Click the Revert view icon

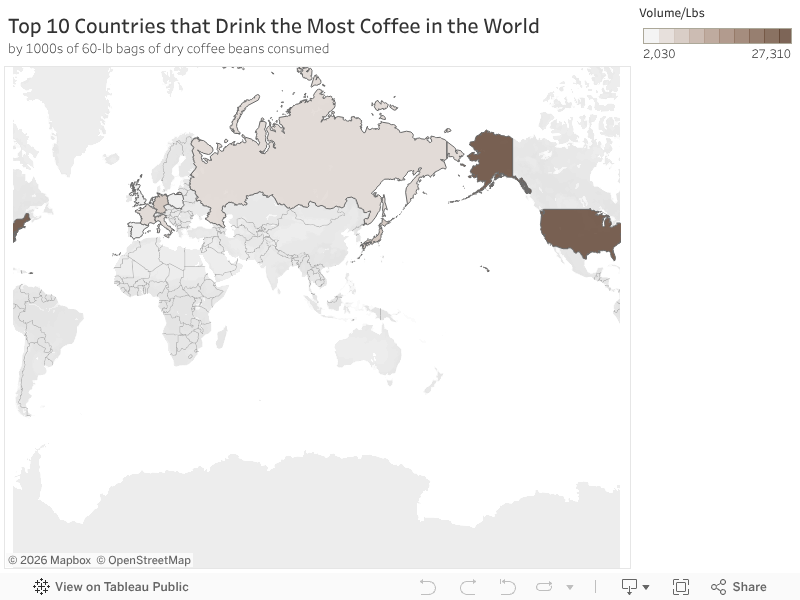click(507, 587)
